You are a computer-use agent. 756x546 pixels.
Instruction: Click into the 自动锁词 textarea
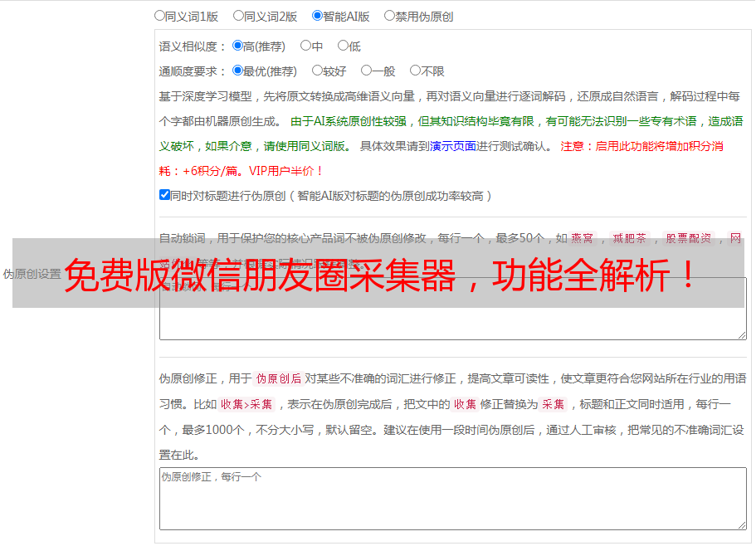pyautogui.click(x=453, y=309)
